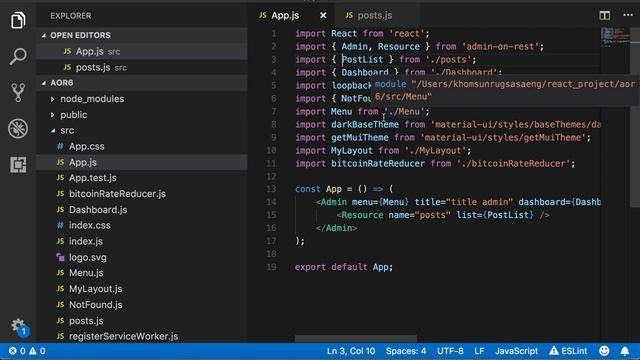Viewport: 640px width, 360px height.
Task: Open feedback smiley in status bar
Action: [604, 351]
